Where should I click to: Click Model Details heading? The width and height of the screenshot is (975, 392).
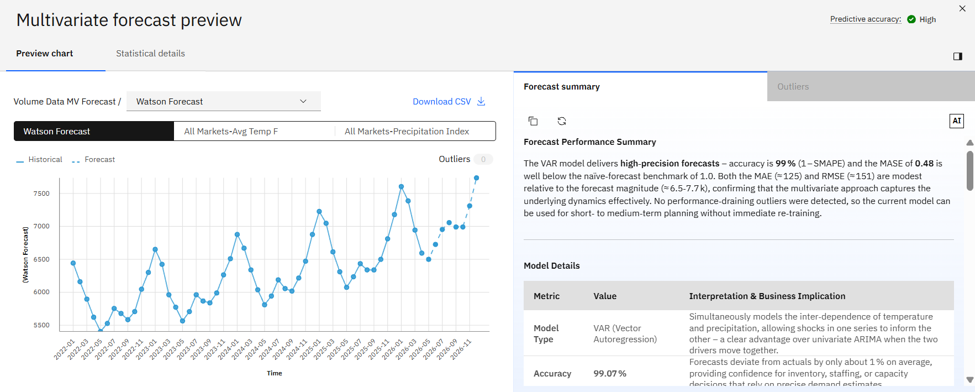coord(552,266)
